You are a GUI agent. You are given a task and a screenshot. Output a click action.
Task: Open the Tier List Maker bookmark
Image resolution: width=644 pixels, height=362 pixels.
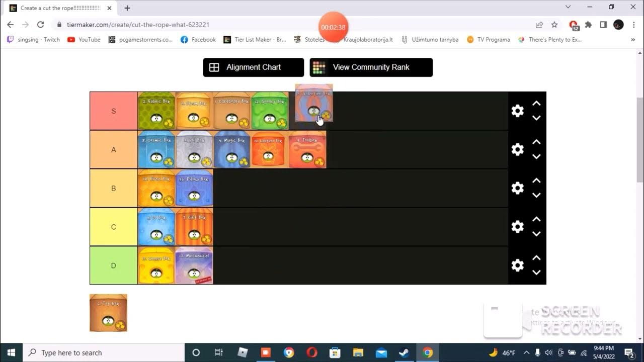[255, 40]
